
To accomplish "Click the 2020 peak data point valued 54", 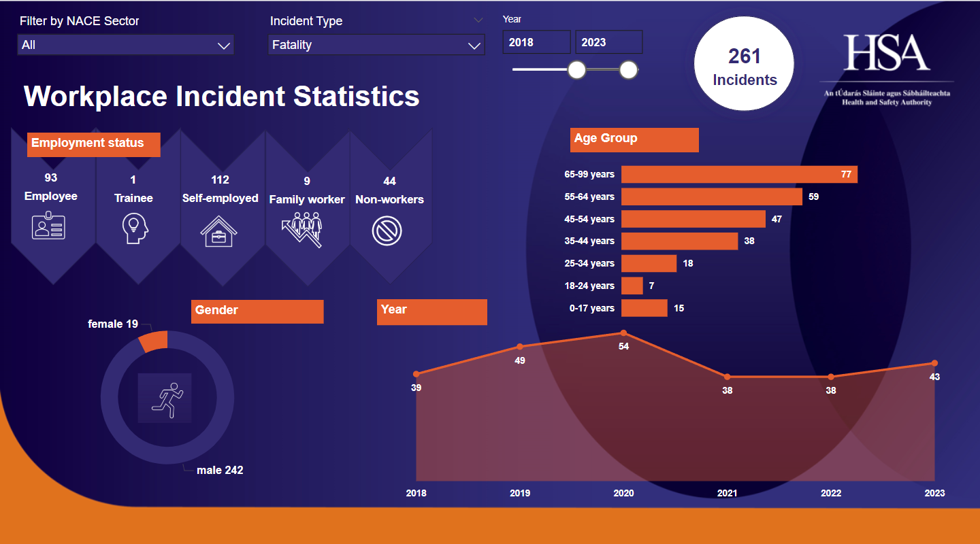I will tap(623, 333).
